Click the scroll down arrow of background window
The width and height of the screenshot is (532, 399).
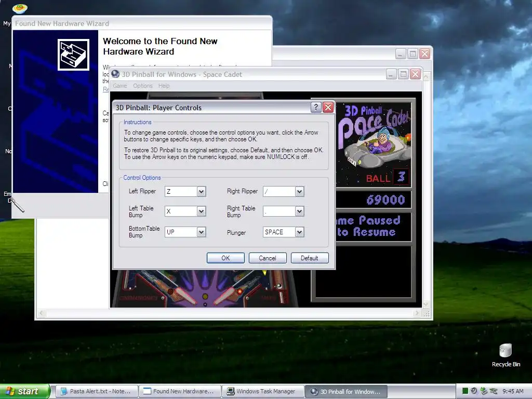tap(426, 304)
